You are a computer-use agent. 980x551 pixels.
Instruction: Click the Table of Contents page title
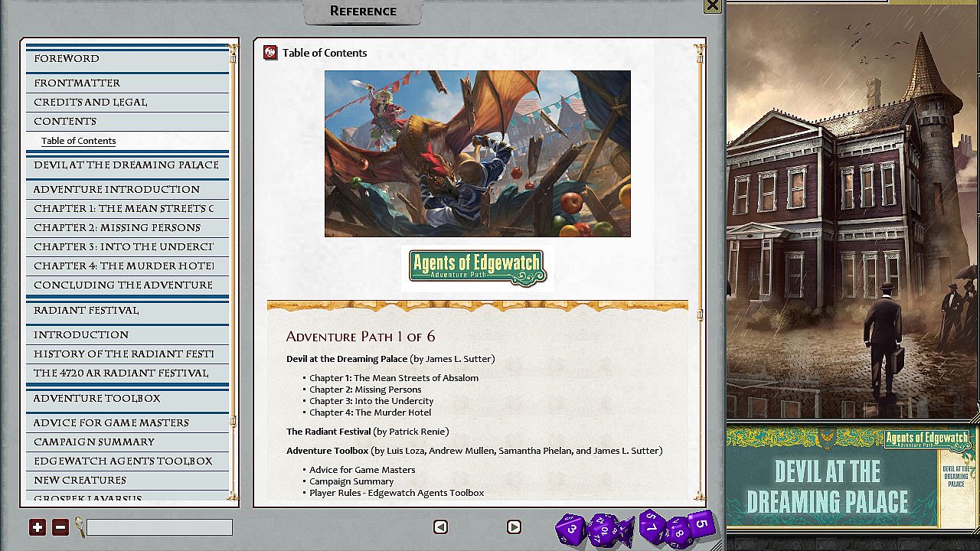[325, 53]
